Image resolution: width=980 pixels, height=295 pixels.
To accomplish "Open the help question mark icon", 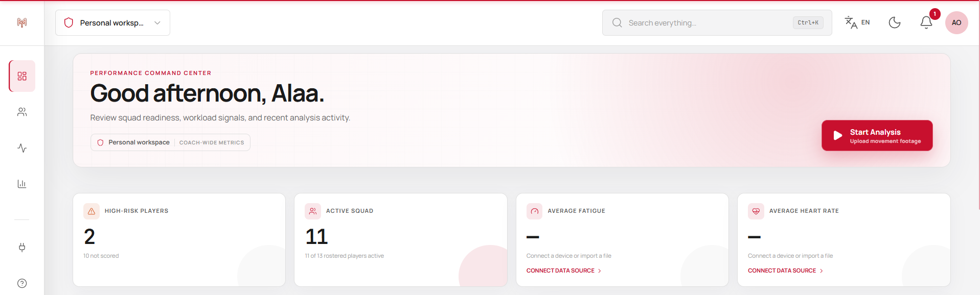I will point(22,283).
